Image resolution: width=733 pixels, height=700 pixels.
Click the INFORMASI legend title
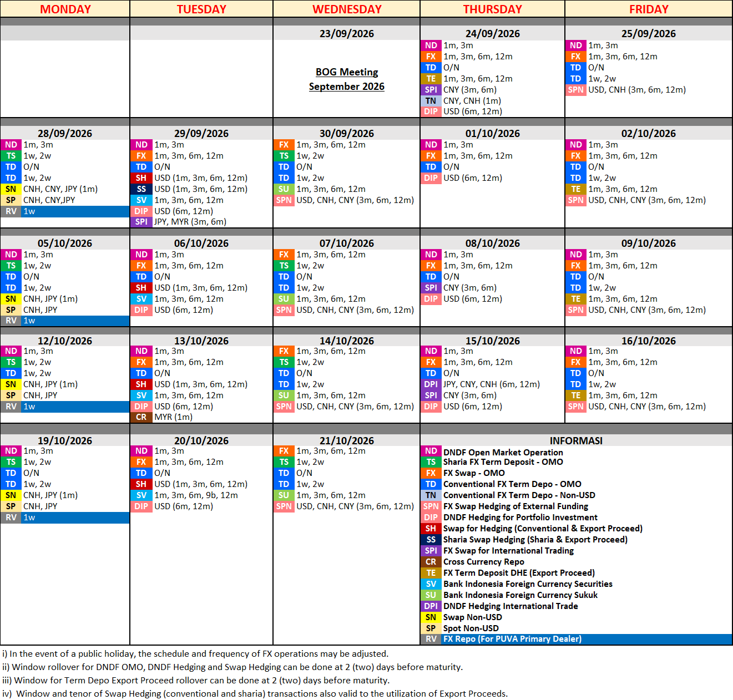click(576, 440)
